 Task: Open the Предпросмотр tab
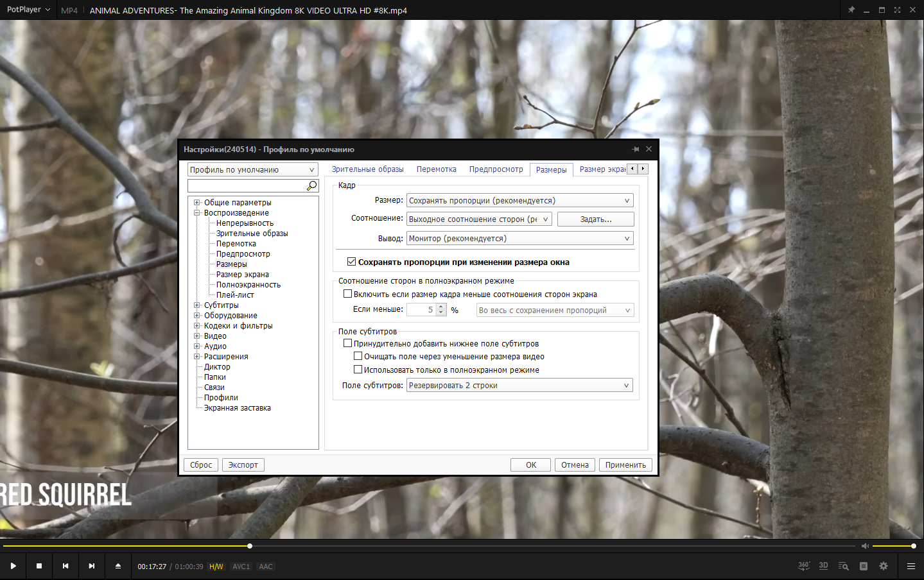[496, 169]
